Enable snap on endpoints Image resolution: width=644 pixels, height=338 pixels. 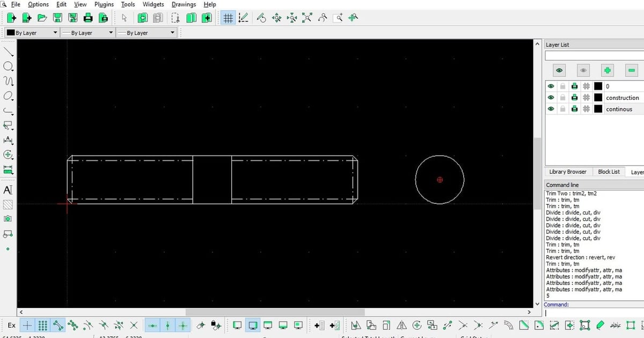[x=58, y=325]
